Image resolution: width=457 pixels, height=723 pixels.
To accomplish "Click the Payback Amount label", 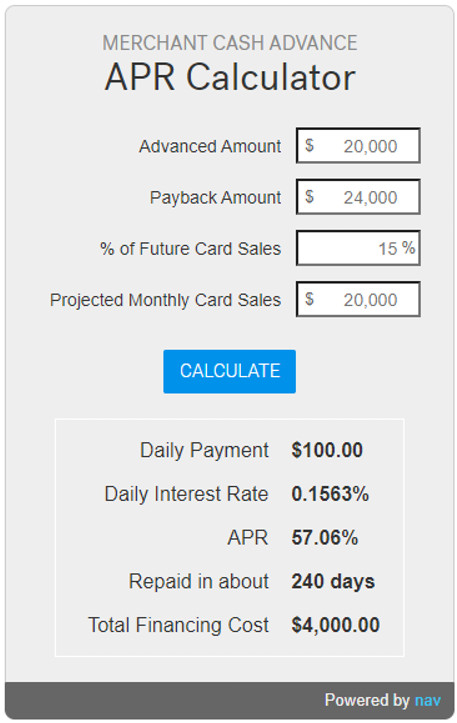I will (215, 198).
